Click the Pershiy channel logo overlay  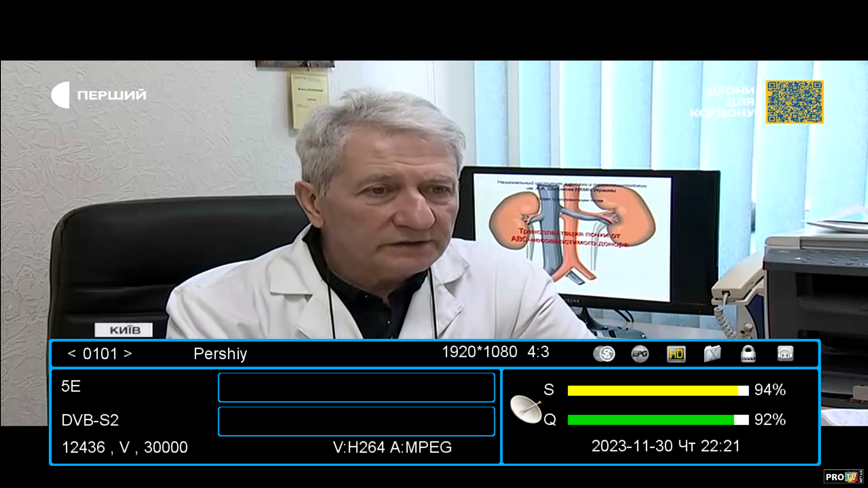click(99, 95)
